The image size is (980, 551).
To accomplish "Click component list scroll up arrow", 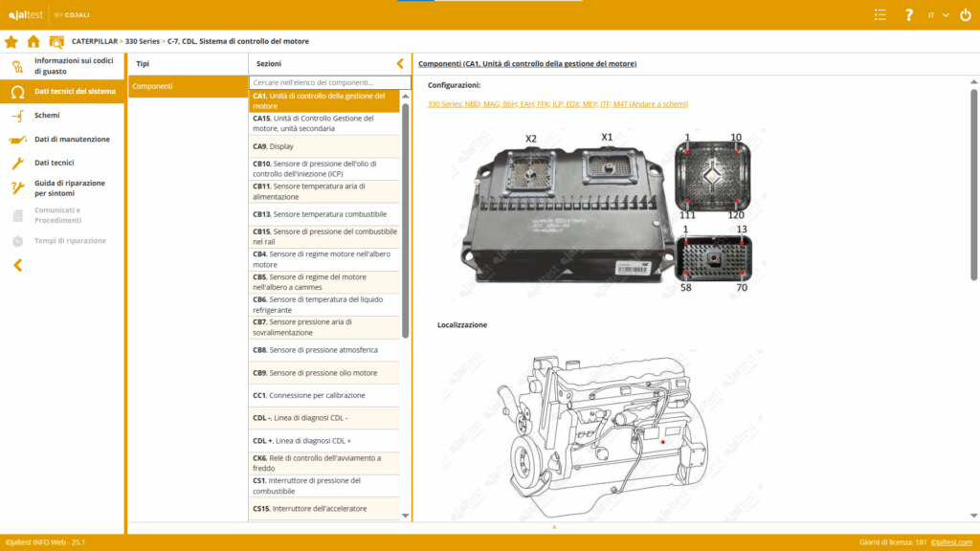I will [406, 97].
